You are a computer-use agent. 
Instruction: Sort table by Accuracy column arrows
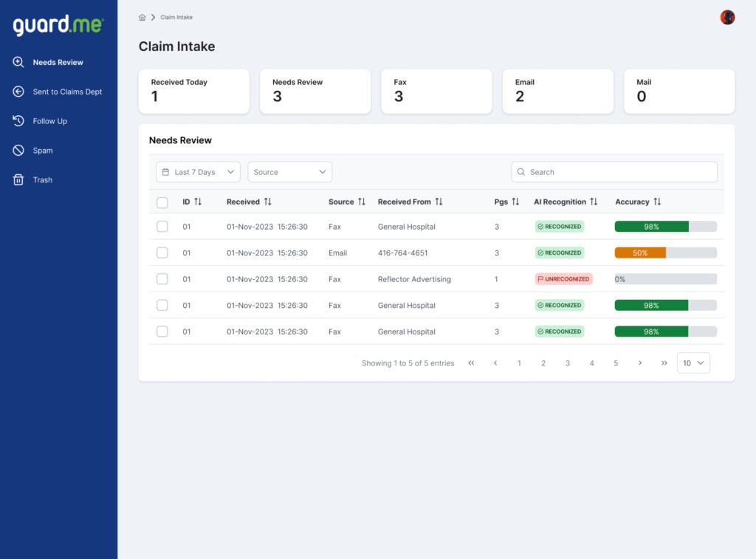pos(657,202)
